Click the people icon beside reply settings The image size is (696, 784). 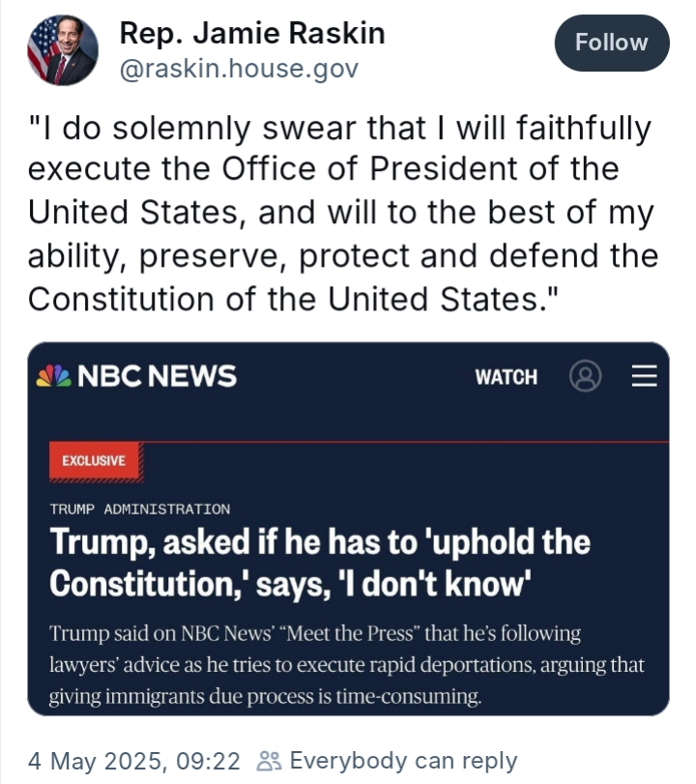268,761
